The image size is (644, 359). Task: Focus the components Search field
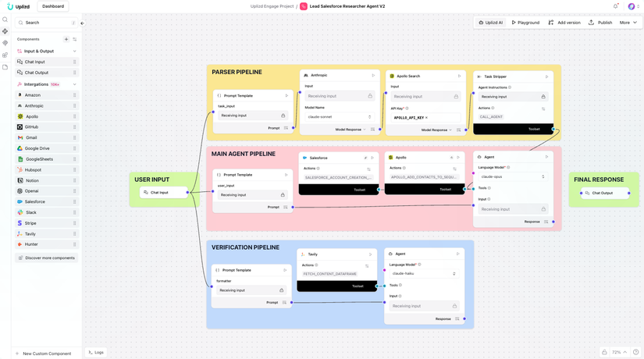tap(46, 23)
